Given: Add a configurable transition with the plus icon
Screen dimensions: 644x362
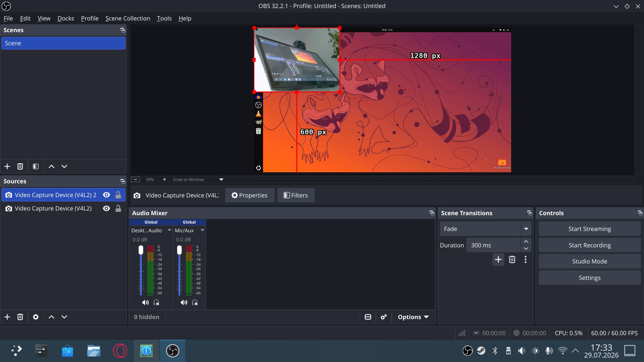Looking at the screenshot, I should 498,259.
